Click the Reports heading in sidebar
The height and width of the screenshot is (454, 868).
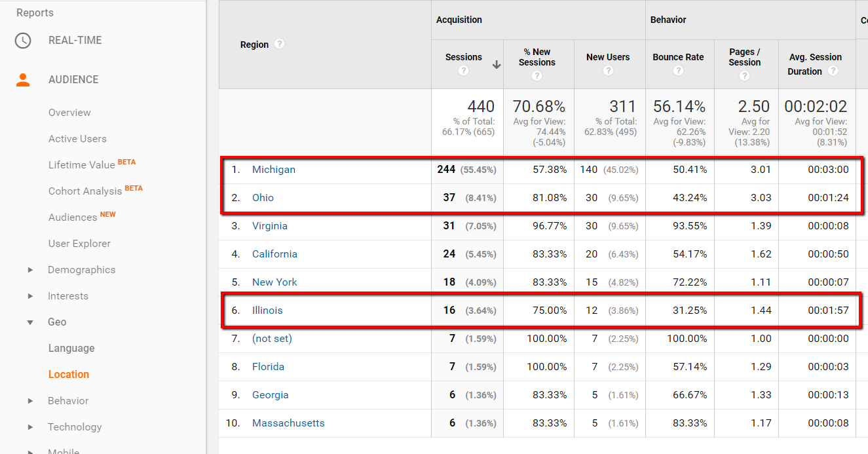pyautogui.click(x=35, y=13)
